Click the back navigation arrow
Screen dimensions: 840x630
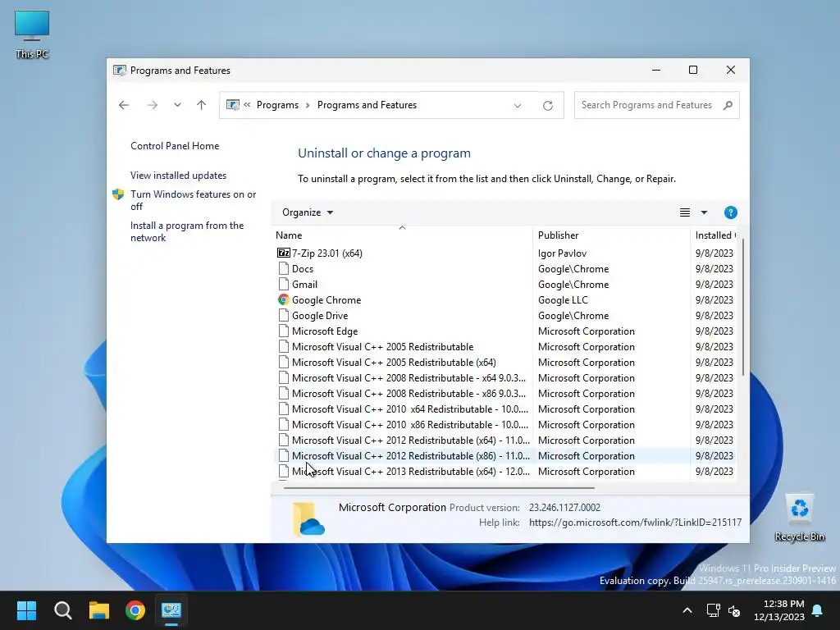coord(124,105)
